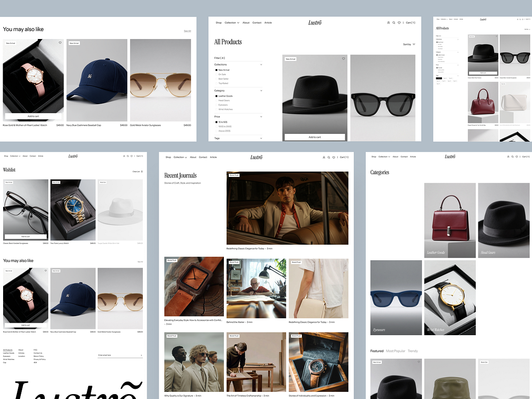
Task: Click the wishlist heart icon in the Categories page header
Action: pyautogui.click(x=517, y=156)
